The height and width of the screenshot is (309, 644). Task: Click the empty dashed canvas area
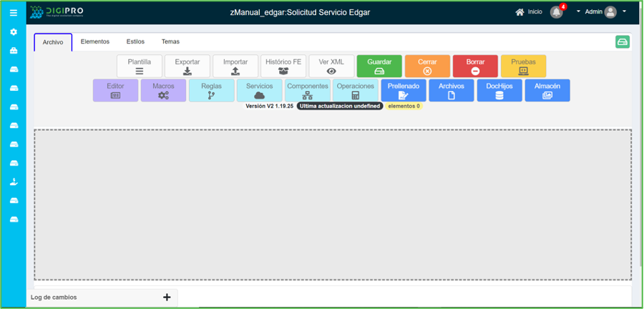333,205
